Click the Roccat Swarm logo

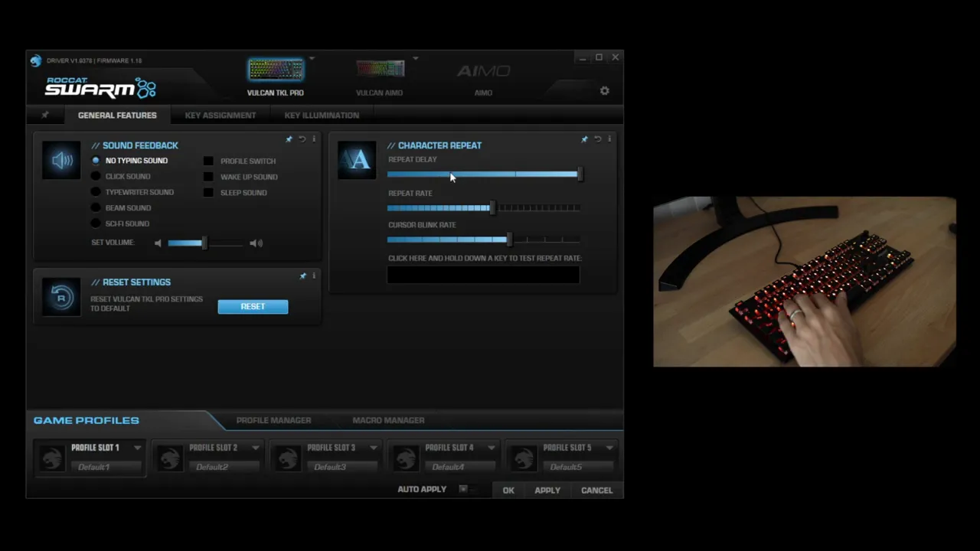100,87
